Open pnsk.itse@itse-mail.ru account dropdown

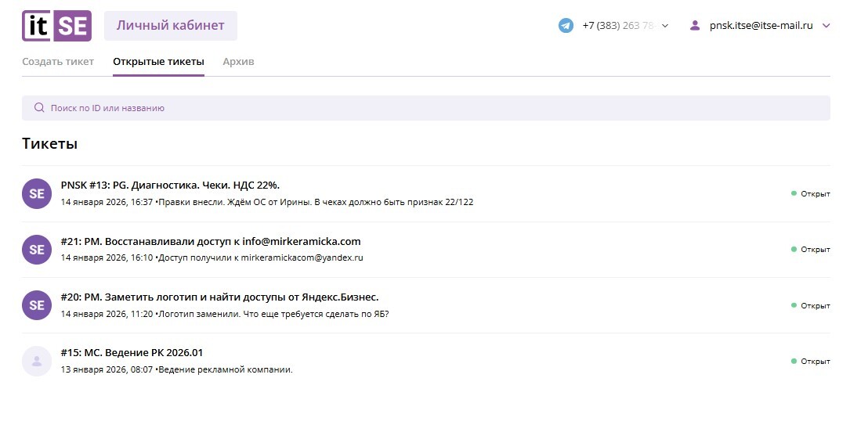click(x=761, y=26)
